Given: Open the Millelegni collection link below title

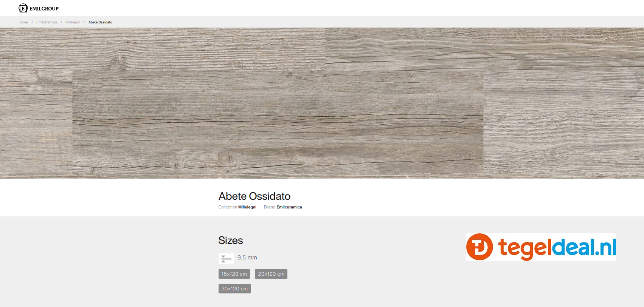Looking at the screenshot, I should (247, 207).
